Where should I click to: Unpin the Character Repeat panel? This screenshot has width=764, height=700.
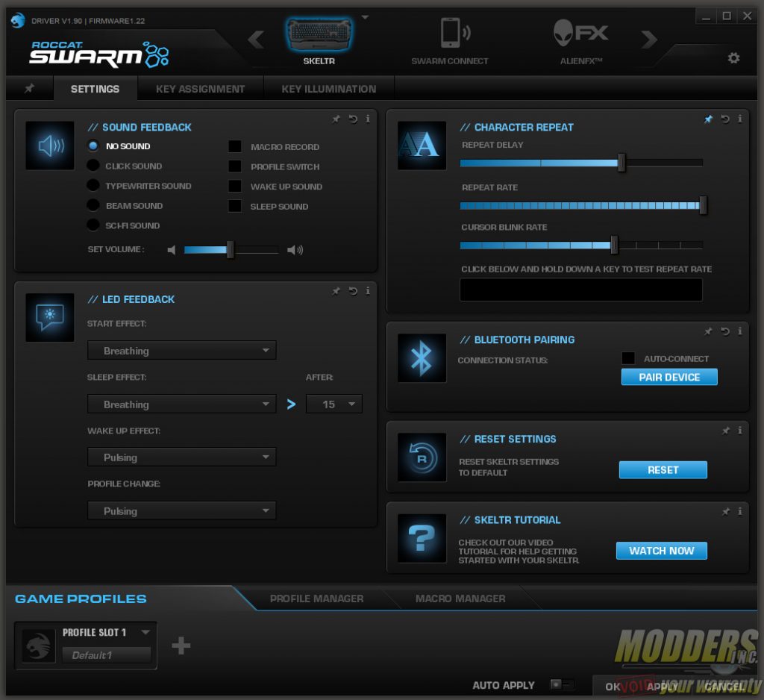[x=709, y=119]
